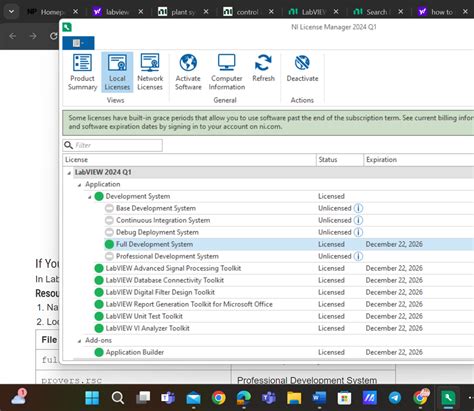Click Full Development System expiration date
The image size is (474, 411).
394,244
